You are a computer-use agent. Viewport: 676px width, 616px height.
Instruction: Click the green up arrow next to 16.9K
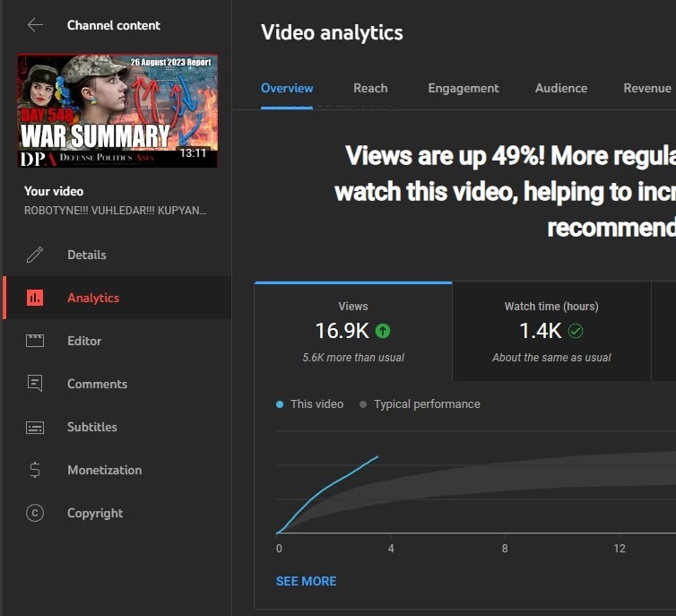pos(383,331)
